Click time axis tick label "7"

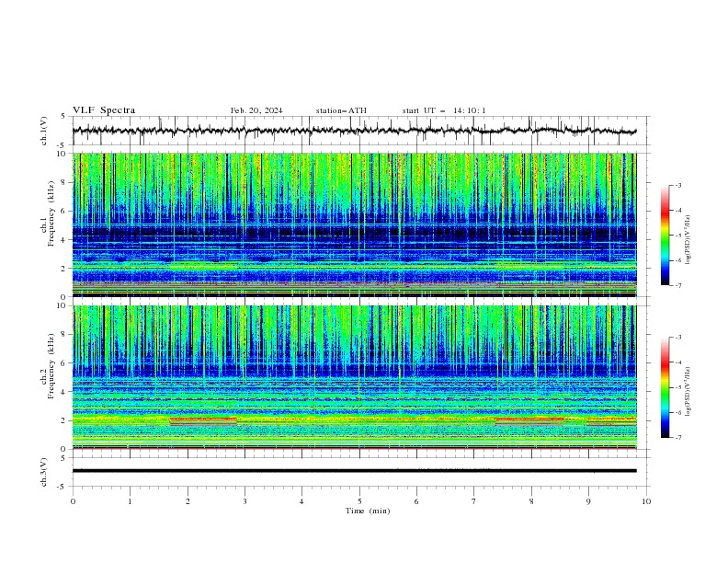[x=473, y=501]
